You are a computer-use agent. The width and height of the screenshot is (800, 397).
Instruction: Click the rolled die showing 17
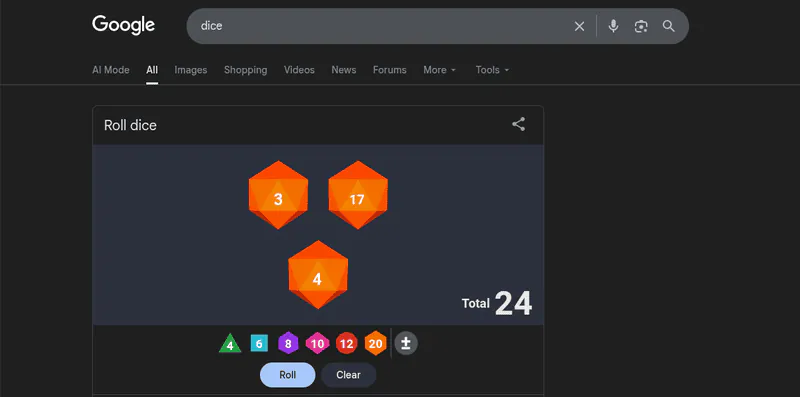click(358, 195)
